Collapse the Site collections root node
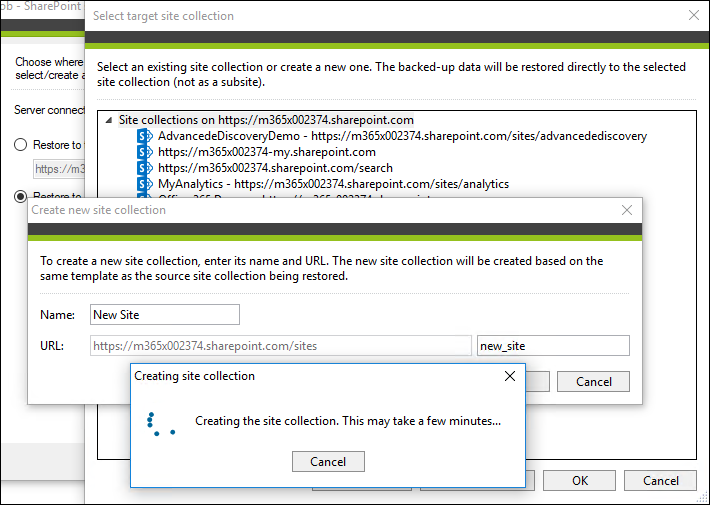Image resolution: width=710 pixels, height=505 pixels. tap(109, 120)
